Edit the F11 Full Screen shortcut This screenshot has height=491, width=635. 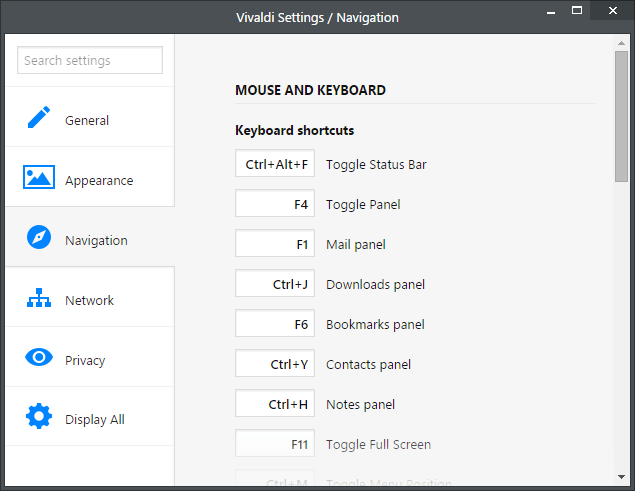tap(275, 443)
